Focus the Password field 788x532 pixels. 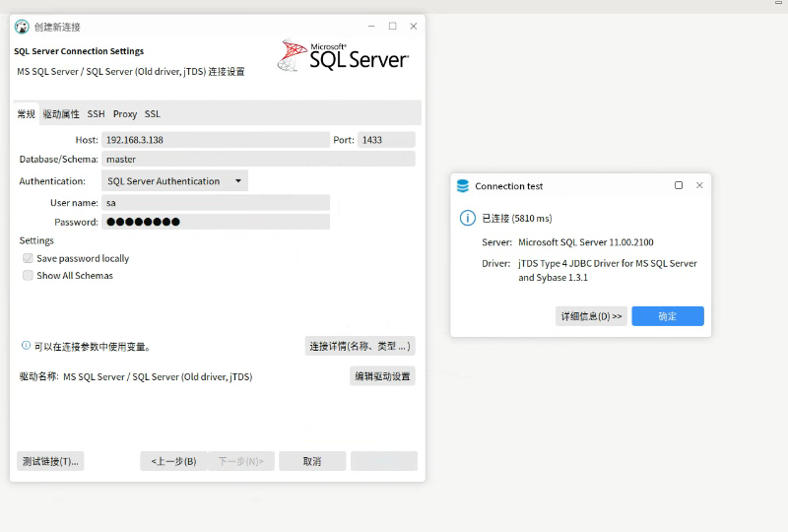coord(216,222)
